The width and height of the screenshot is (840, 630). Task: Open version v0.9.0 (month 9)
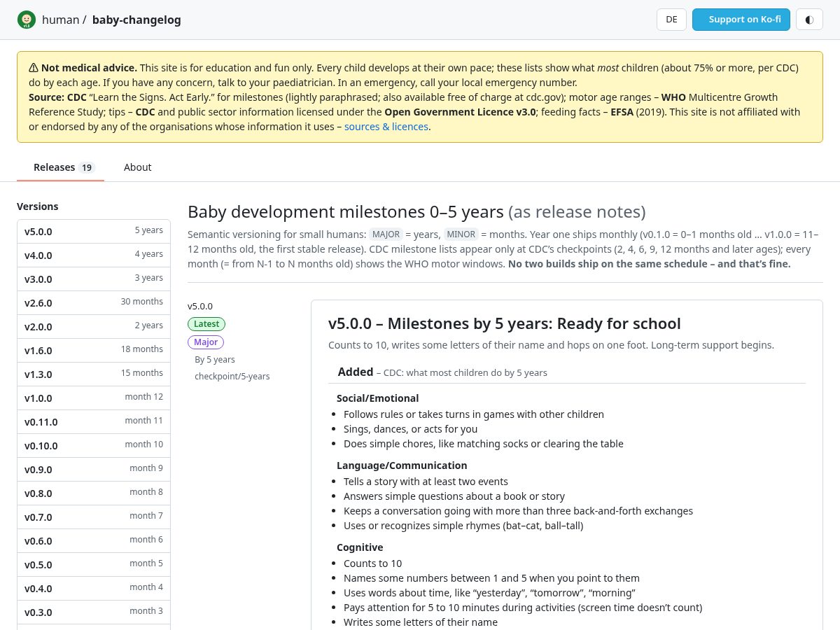(94, 469)
